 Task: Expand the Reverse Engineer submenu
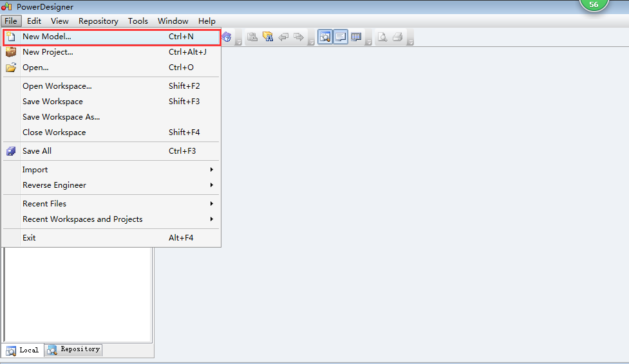[x=112, y=185]
